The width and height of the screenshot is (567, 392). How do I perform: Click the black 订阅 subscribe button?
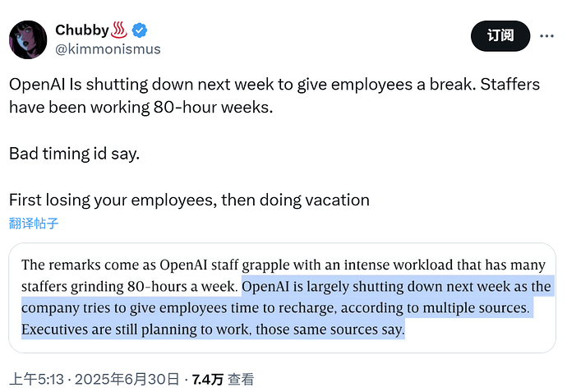point(500,36)
